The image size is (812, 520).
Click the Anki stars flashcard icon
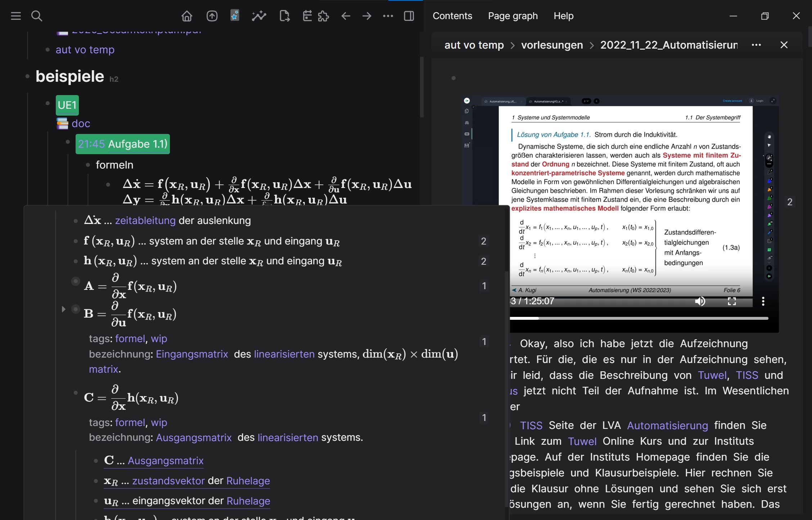point(235,15)
